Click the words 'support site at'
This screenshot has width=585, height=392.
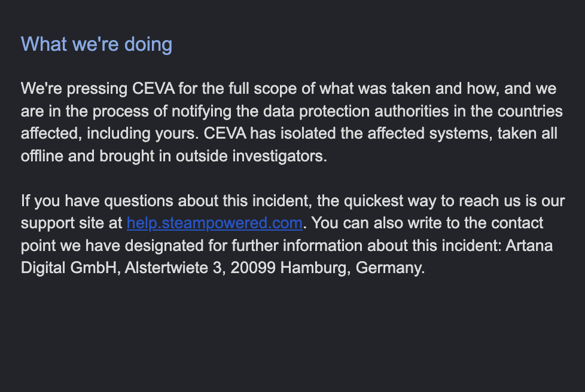click(x=71, y=223)
